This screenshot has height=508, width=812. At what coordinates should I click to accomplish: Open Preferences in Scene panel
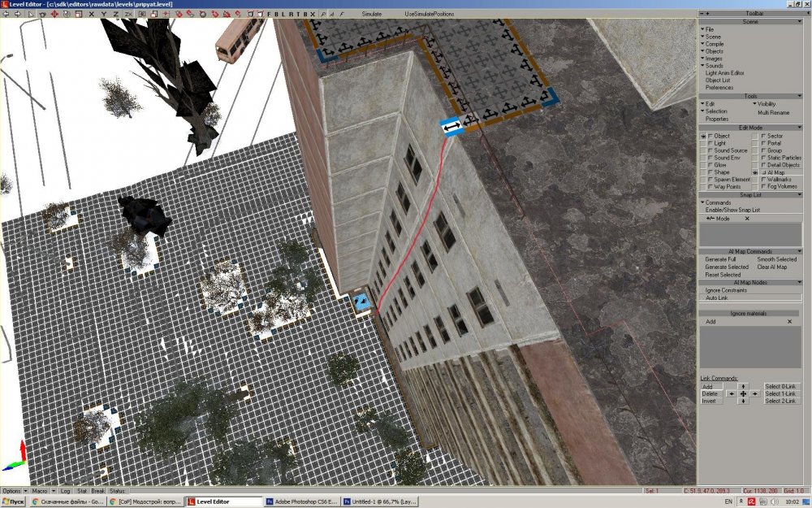719,88
